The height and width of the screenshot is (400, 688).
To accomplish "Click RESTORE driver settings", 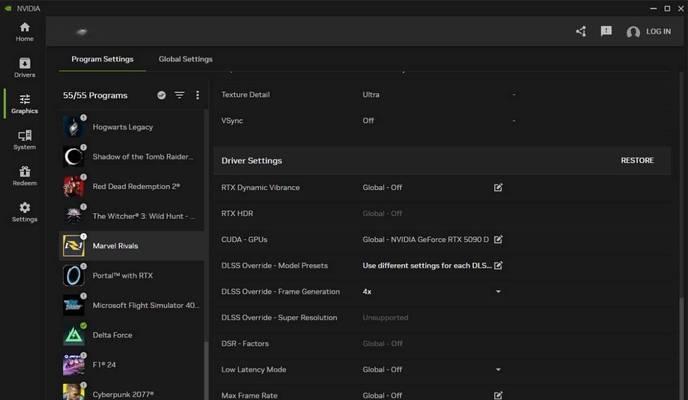I will tap(637, 161).
